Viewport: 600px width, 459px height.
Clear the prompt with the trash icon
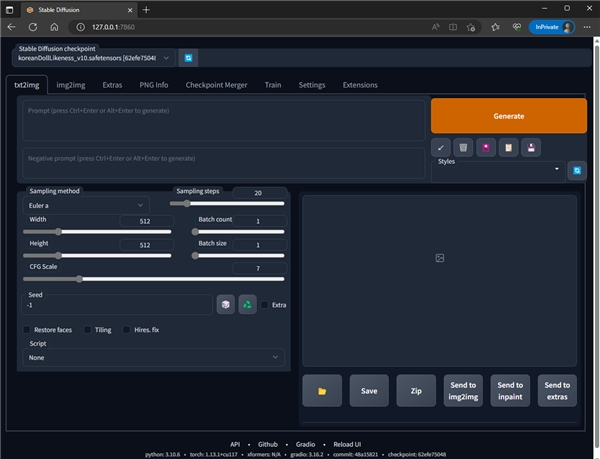tap(463, 148)
